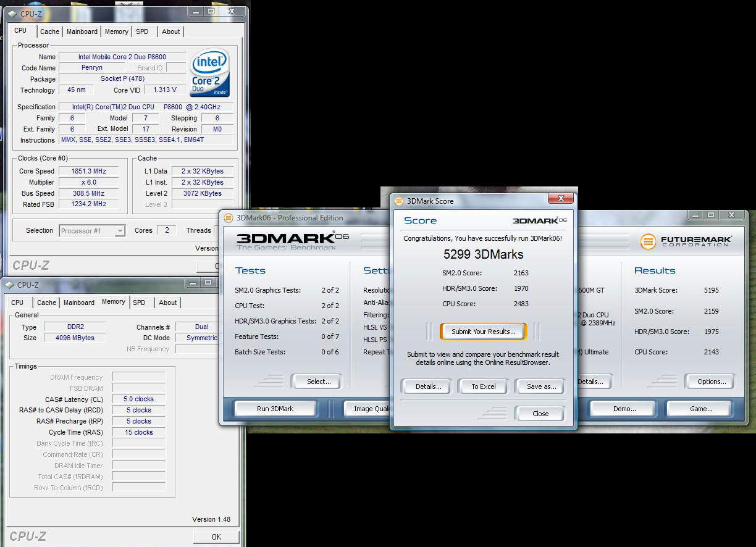This screenshot has height=547, width=756.
Task: Click the Futuremark Corporation logo
Action: [x=686, y=241]
